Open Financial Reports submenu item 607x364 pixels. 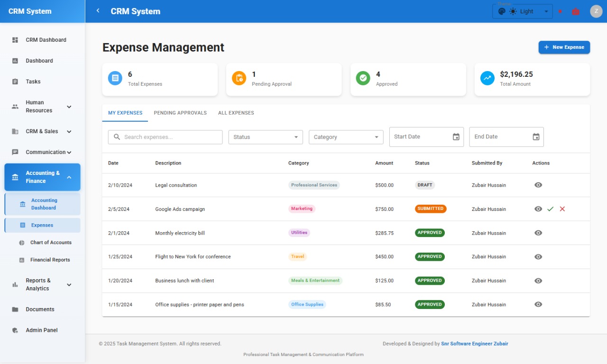pyautogui.click(x=43, y=260)
